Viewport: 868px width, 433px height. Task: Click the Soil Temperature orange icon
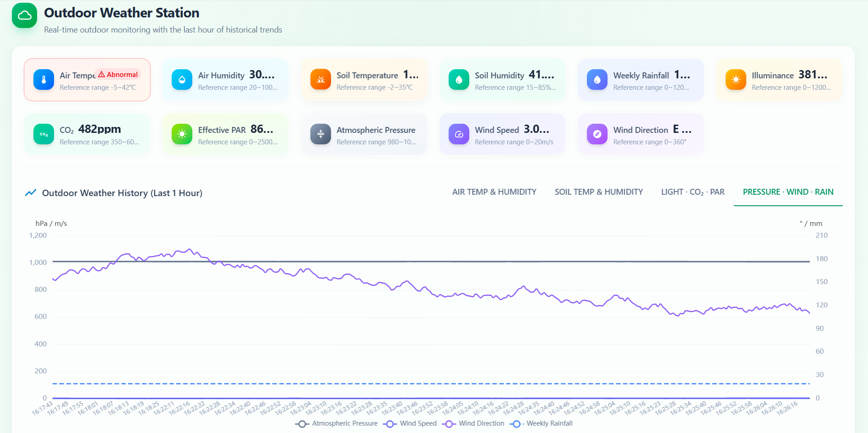point(320,80)
